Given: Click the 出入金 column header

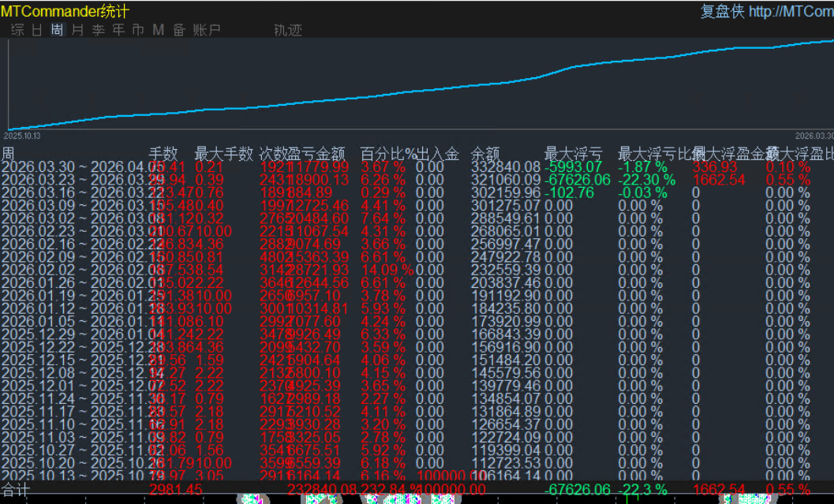Looking at the screenshot, I should point(438,154).
